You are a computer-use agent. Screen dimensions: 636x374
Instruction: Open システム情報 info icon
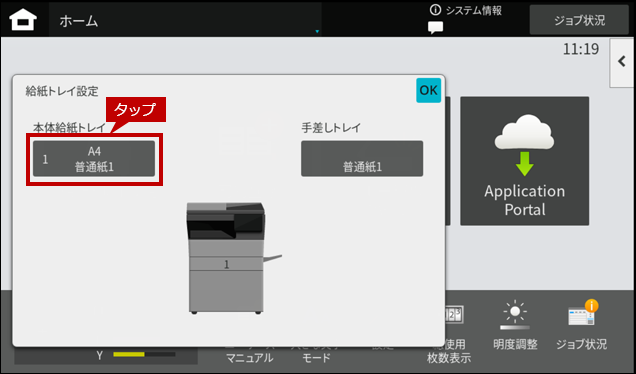click(435, 10)
